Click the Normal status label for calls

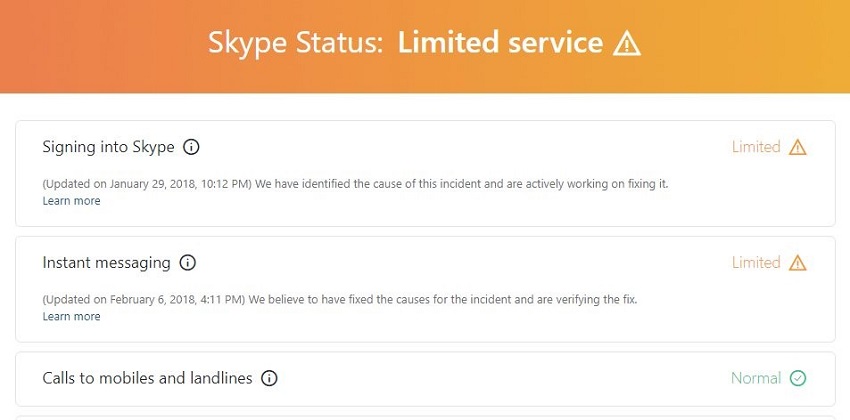755,378
